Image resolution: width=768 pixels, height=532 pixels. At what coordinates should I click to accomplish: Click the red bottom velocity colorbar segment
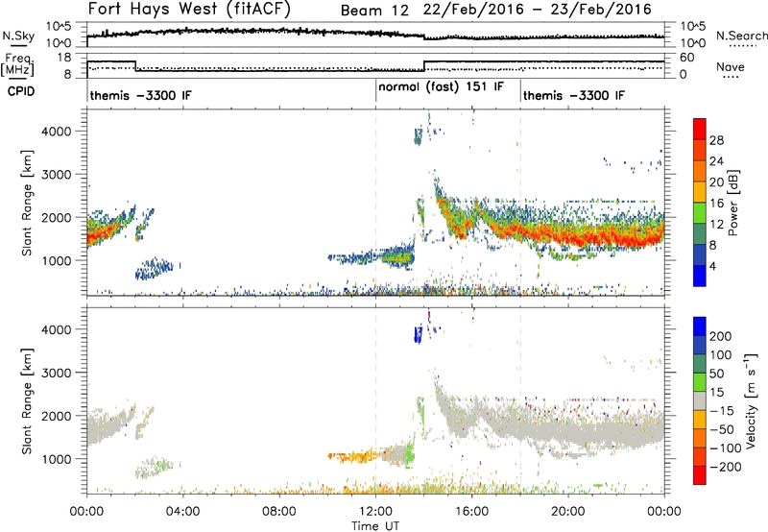point(700,475)
